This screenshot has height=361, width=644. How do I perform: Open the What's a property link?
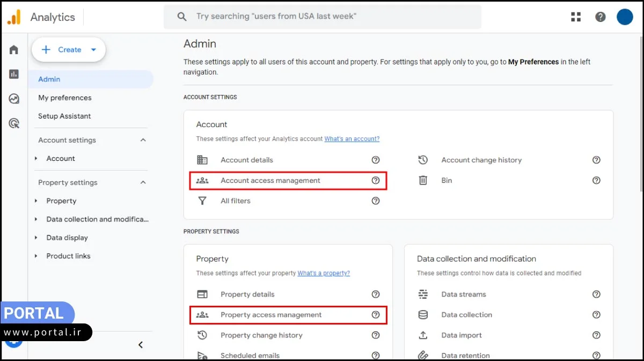324,272
